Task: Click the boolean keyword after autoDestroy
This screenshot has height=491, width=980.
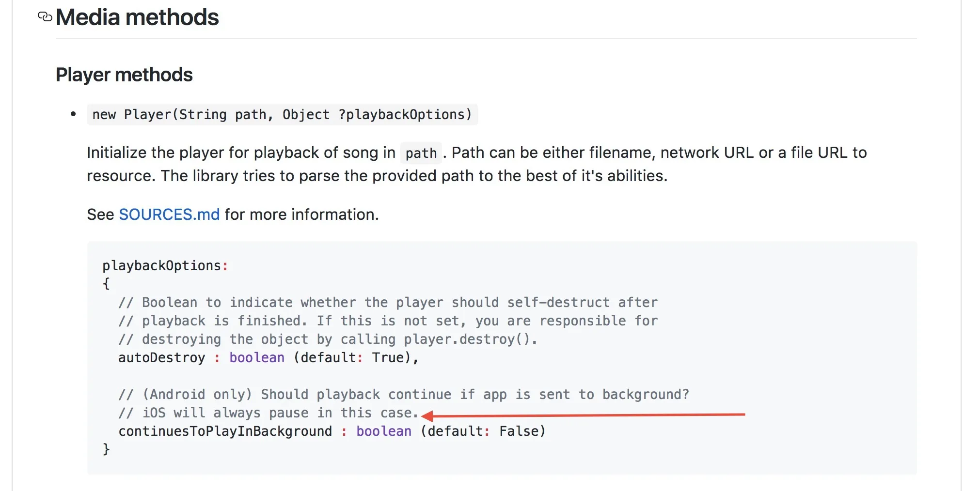Action: (256, 358)
